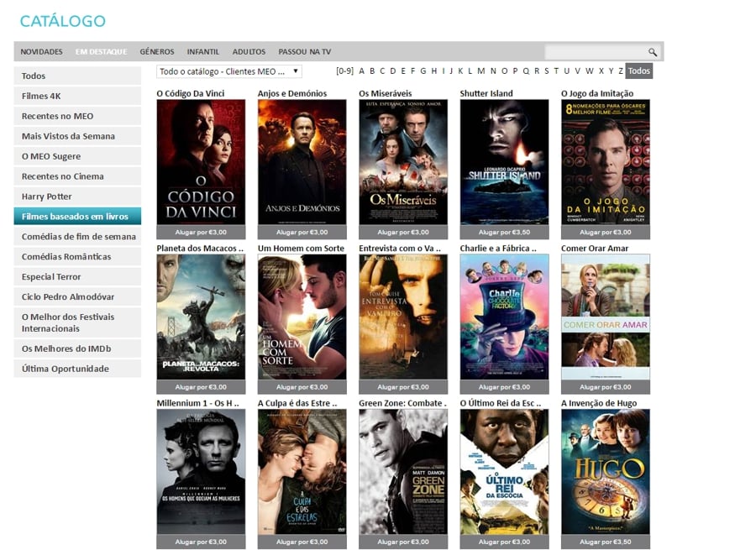
Task: Open Última Oportunidade category
Action: click(x=77, y=369)
